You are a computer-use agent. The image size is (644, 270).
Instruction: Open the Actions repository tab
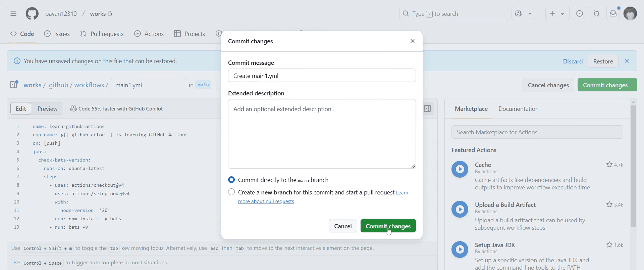click(149, 34)
